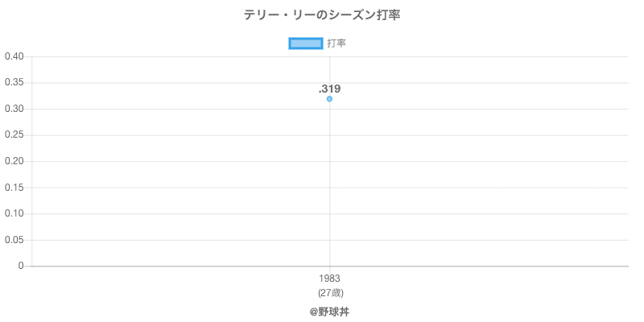Click the 打率 legend label text
This screenshot has width=644, height=322.
click(336, 43)
